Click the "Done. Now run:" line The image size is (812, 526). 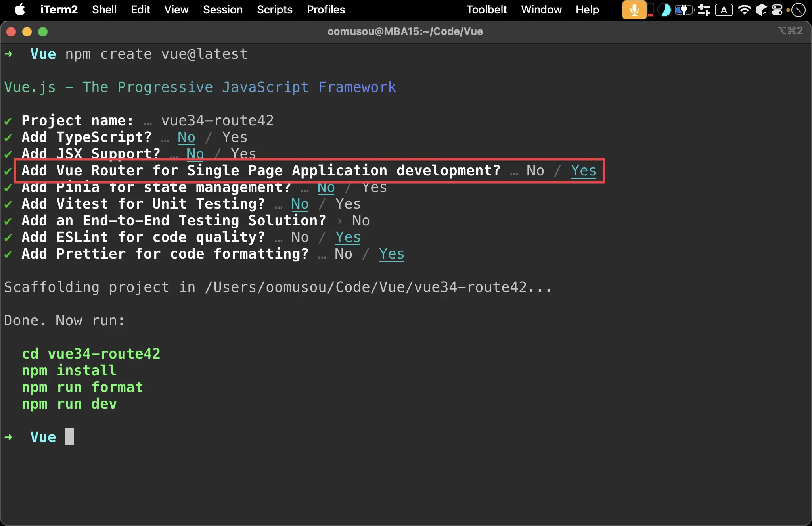[64, 321]
